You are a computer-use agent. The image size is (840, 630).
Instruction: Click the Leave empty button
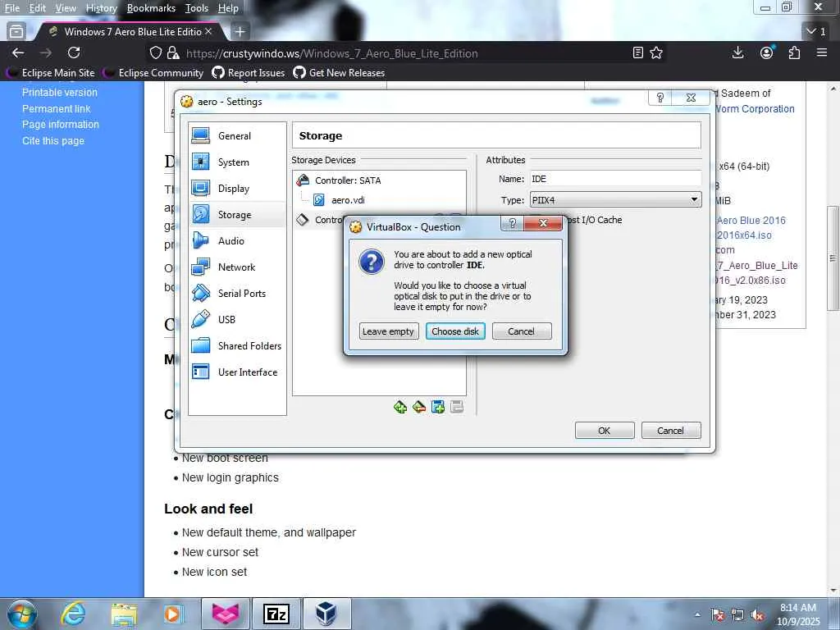[x=388, y=331]
